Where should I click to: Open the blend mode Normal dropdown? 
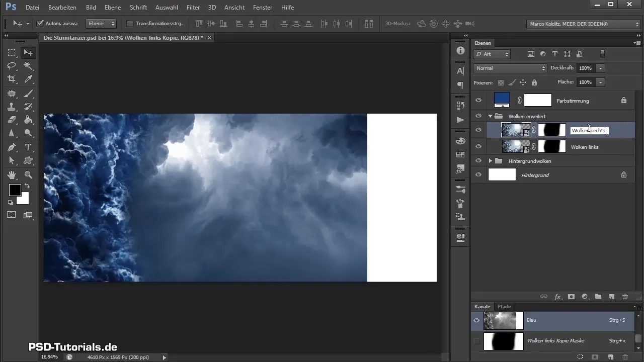(510, 68)
